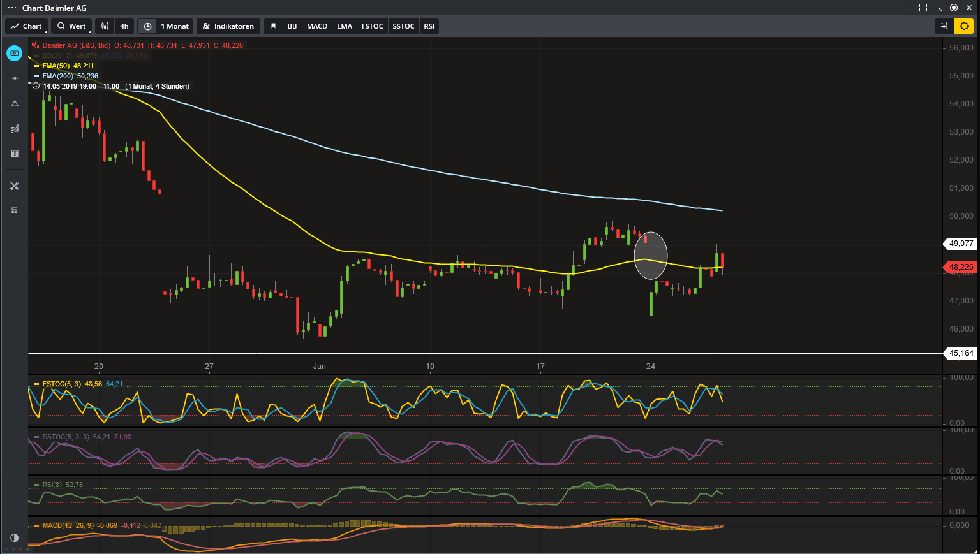Click the bookmark flag icon in toolbar
The height and width of the screenshot is (554, 980).
(x=274, y=26)
